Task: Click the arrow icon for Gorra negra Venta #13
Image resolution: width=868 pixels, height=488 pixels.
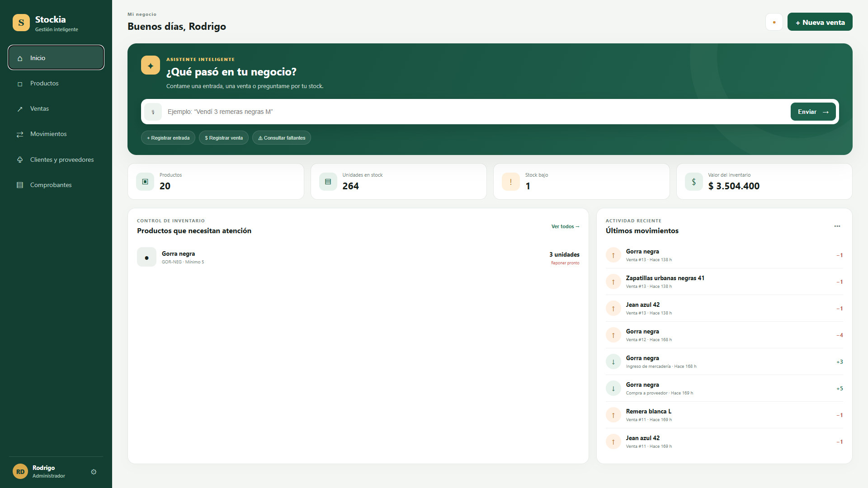Action: 613,255
